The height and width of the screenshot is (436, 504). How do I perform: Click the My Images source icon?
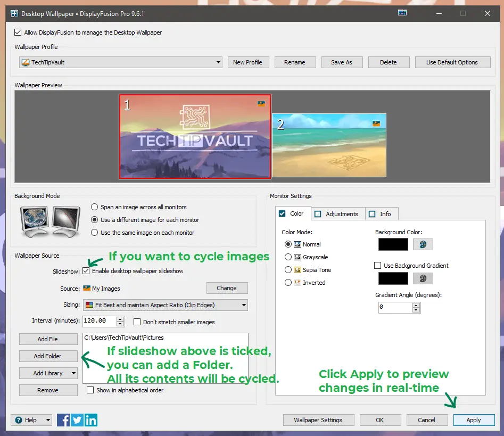[87, 288]
